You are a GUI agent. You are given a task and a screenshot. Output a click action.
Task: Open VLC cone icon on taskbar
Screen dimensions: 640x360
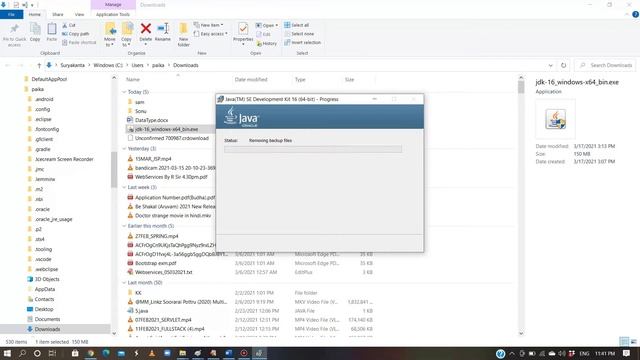tap(152, 353)
